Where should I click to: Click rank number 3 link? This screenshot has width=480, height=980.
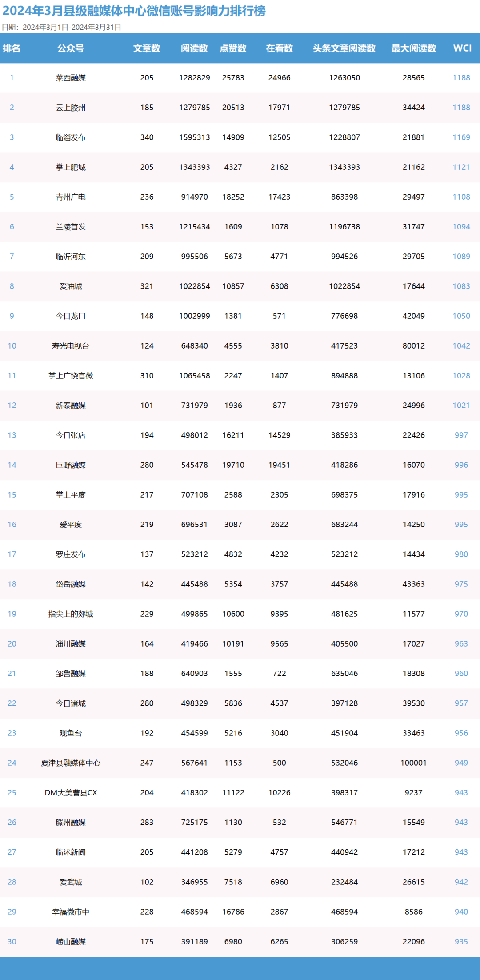click(x=12, y=137)
